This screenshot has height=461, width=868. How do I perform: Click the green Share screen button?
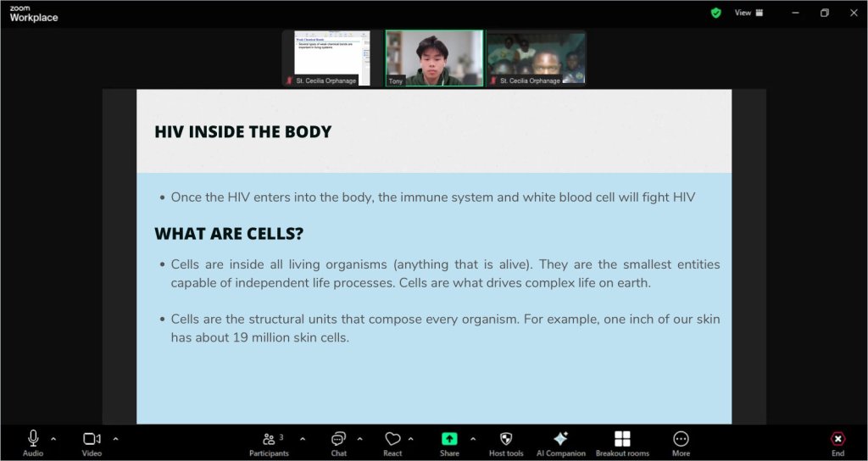(x=449, y=444)
